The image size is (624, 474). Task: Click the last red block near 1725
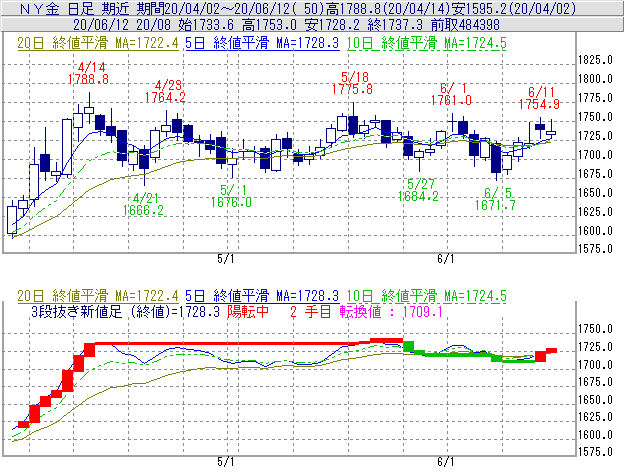552,351
